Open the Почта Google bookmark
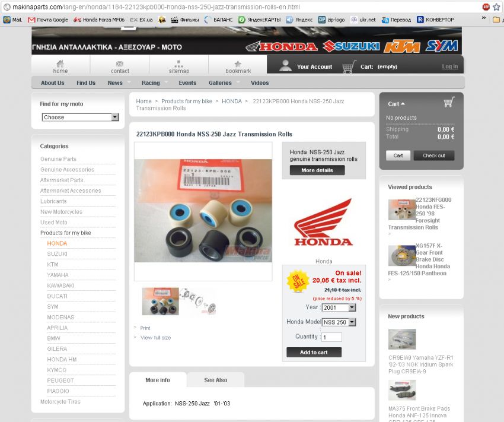The width and height of the screenshot is (504, 422). [48, 20]
